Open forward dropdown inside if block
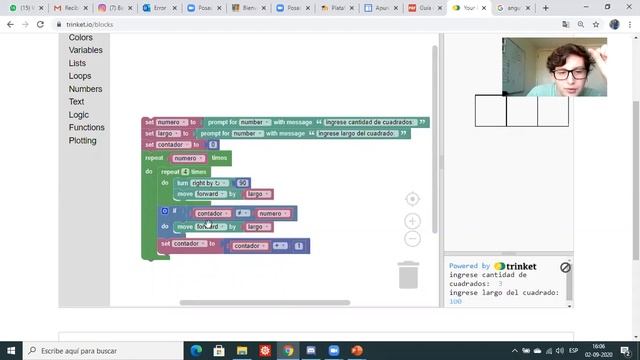Image resolution: width=640 pixels, height=360 pixels. (210, 227)
